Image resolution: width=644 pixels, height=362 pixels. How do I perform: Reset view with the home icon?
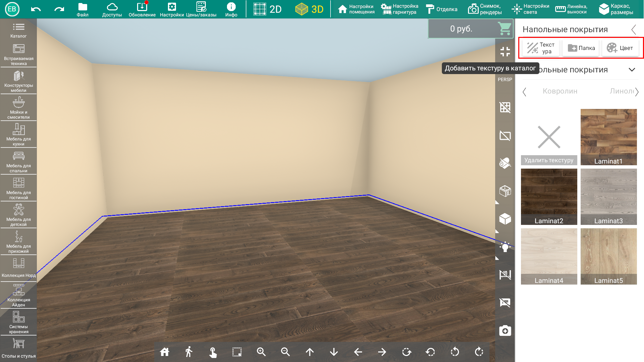165,352
